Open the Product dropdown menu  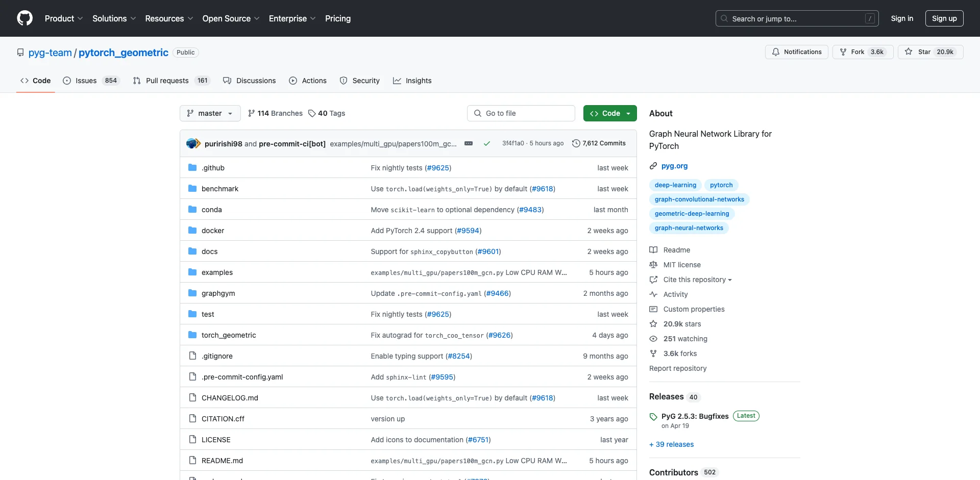pyautogui.click(x=64, y=18)
